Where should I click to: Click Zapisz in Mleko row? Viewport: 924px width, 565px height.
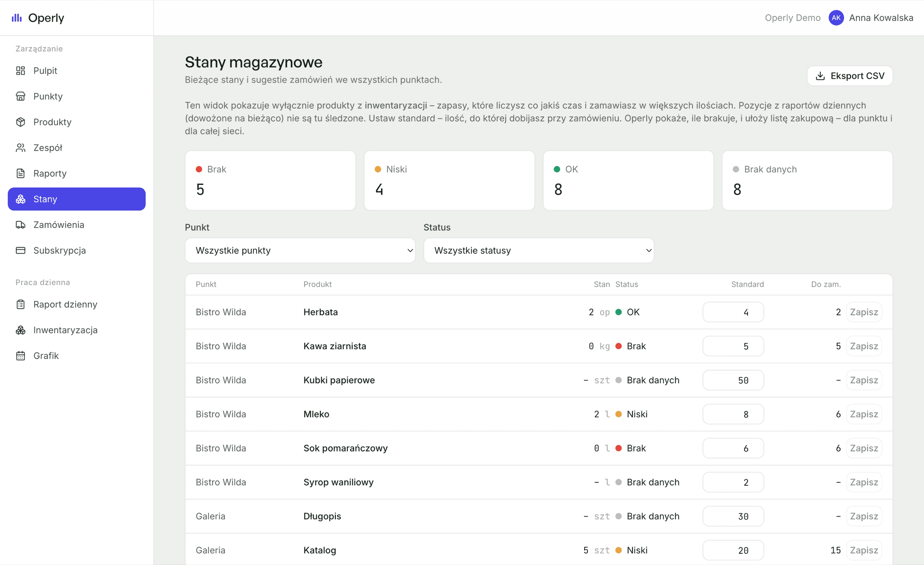tap(864, 414)
